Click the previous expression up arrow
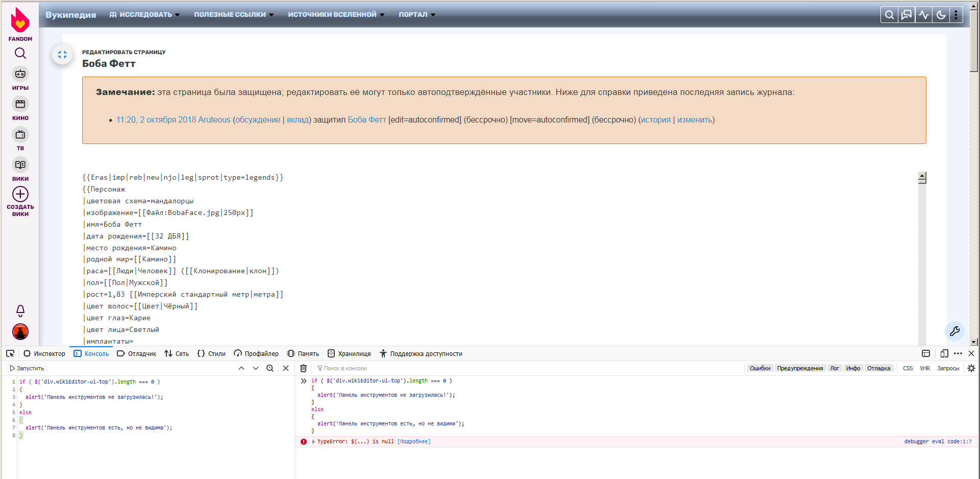 coord(241,368)
